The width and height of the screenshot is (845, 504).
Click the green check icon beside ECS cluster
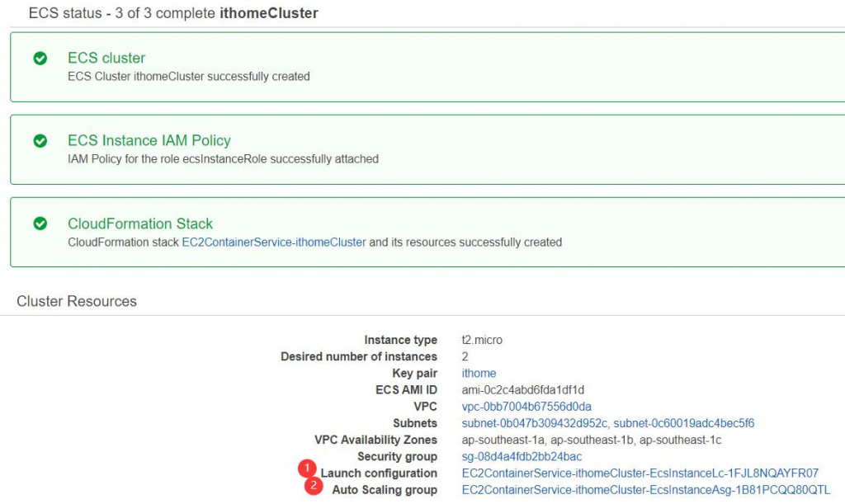(40, 59)
